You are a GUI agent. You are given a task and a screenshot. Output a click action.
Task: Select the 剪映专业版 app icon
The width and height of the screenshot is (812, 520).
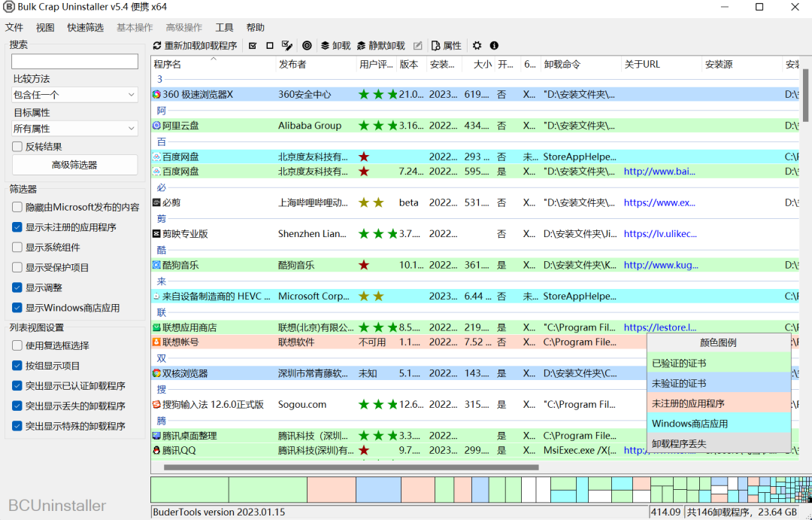point(156,234)
